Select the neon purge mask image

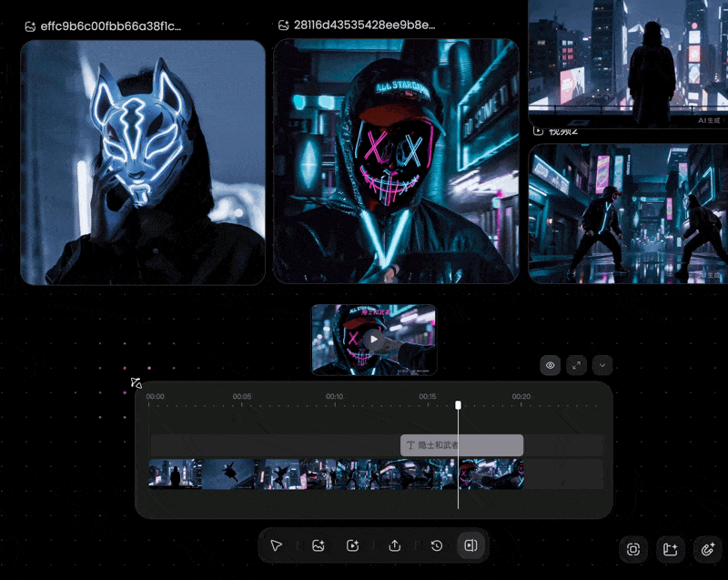coord(396,161)
